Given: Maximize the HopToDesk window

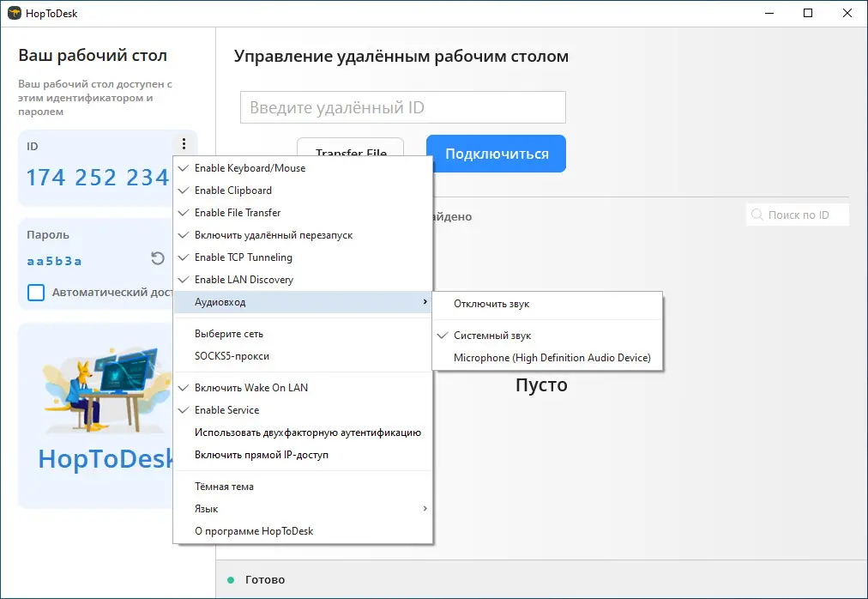Looking at the screenshot, I should pyautogui.click(x=808, y=13).
